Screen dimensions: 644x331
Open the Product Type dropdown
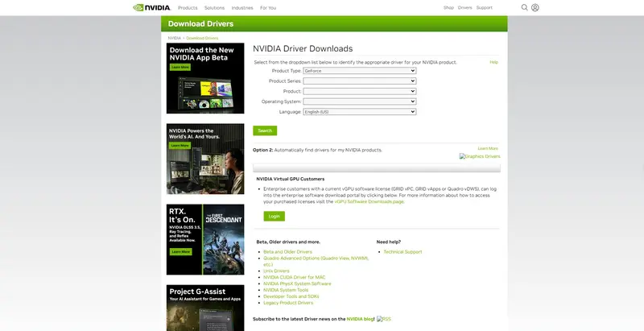(x=359, y=71)
